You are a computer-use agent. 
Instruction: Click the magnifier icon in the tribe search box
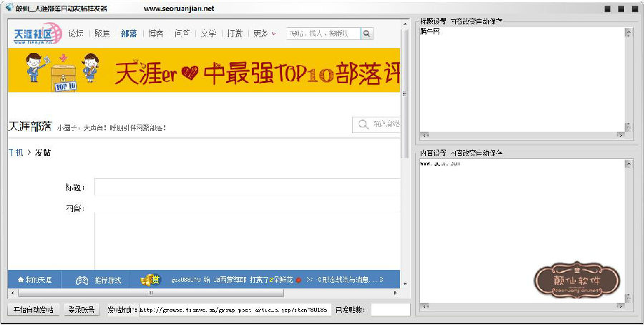[364, 125]
